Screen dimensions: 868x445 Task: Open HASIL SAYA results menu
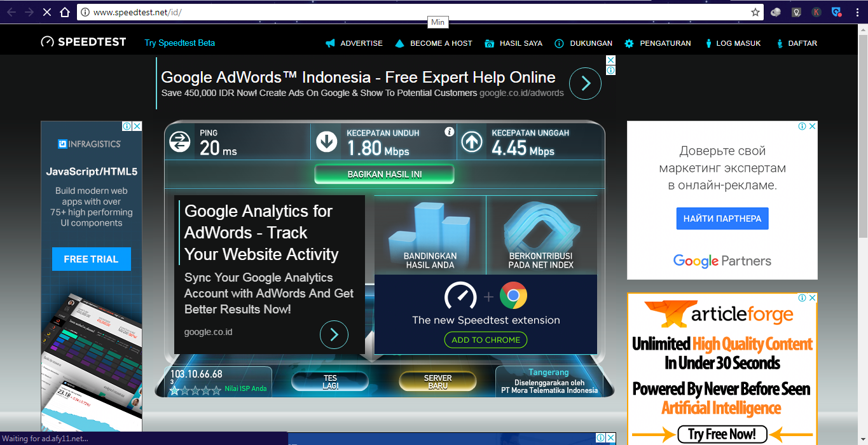click(521, 43)
